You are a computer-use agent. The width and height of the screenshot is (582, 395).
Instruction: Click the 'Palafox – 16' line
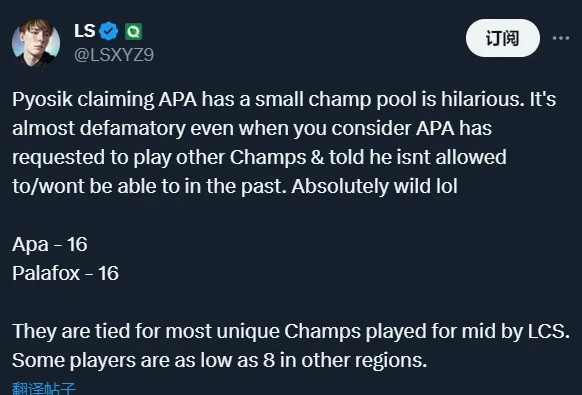coord(65,274)
